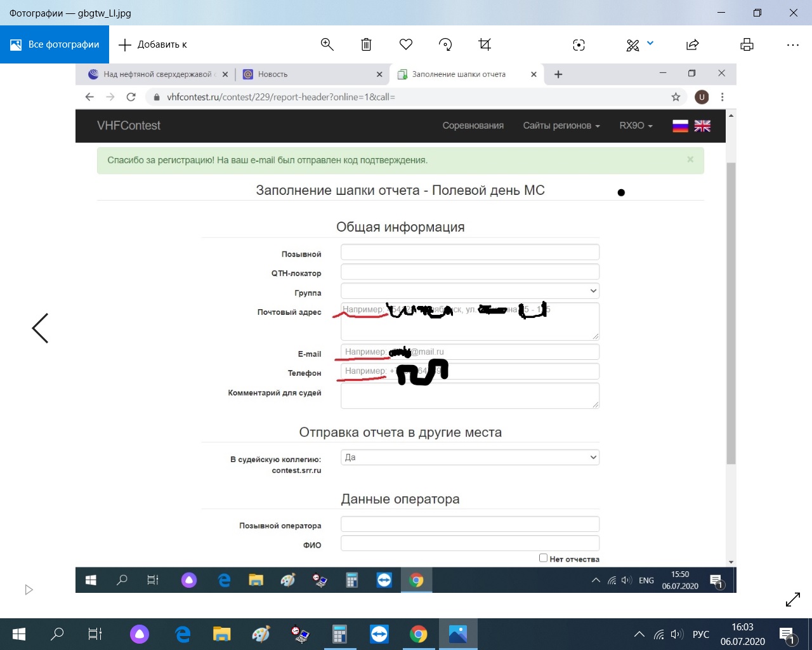Rotate the photo using the rotate icon
The image size is (812, 650).
point(445,44)
